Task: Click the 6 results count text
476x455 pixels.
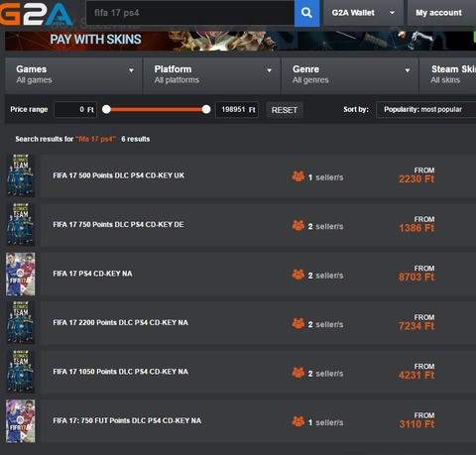Action: click(x=136, y=139)
